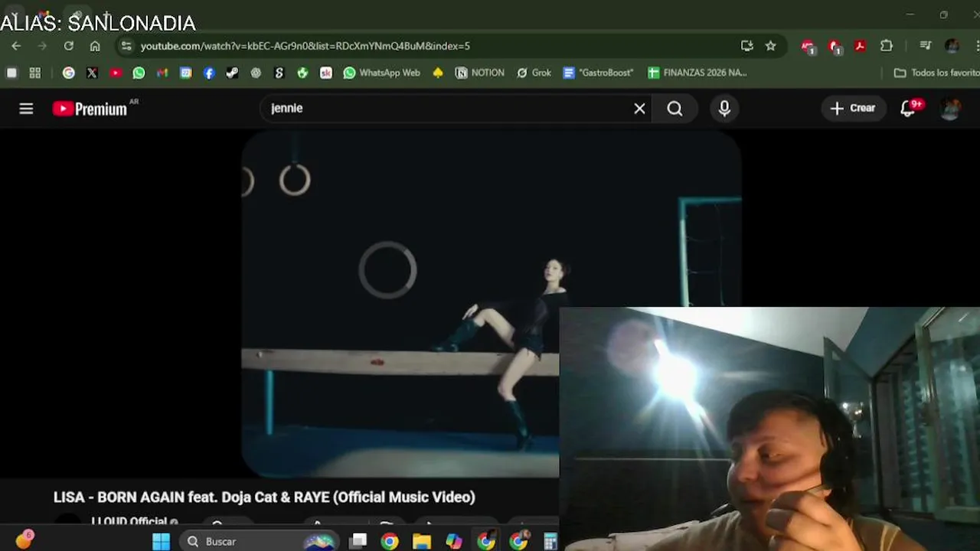Image resolution: width=980 pixels, height=551 pixels.
Task: Open the Extensions puzzle-piece menu
Action: click(887, 46)
